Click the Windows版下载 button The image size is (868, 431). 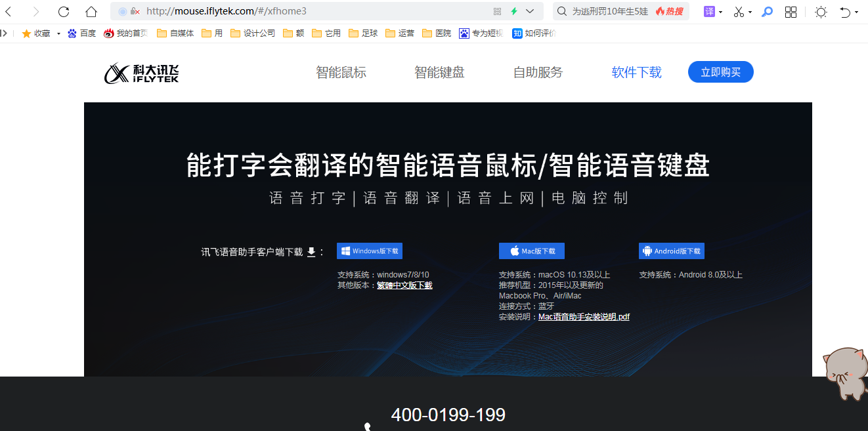[x=370, y=251]
